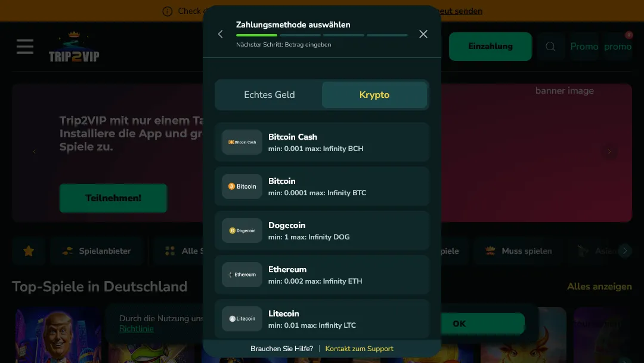Open the hamburger menu

click(25, 47)
